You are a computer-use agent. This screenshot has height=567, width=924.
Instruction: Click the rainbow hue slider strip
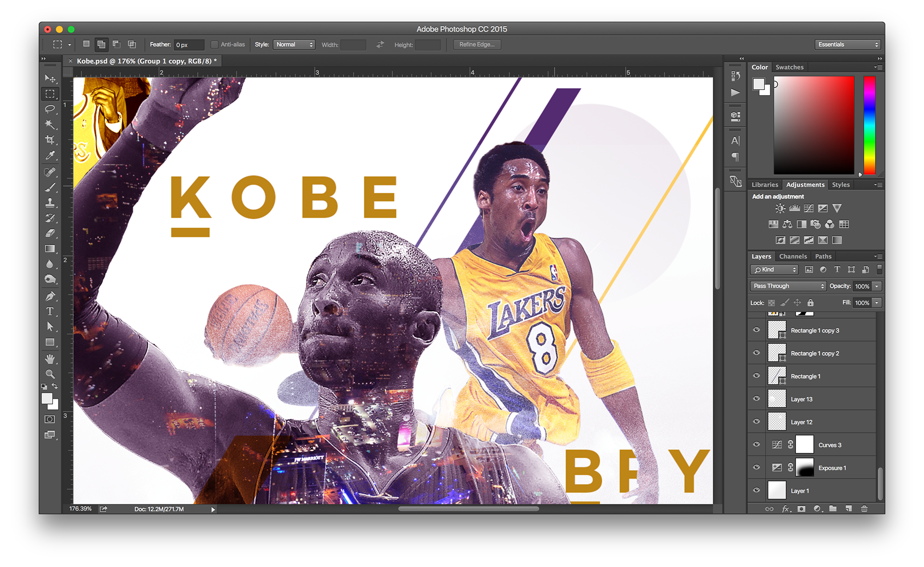tap(869, 125)
